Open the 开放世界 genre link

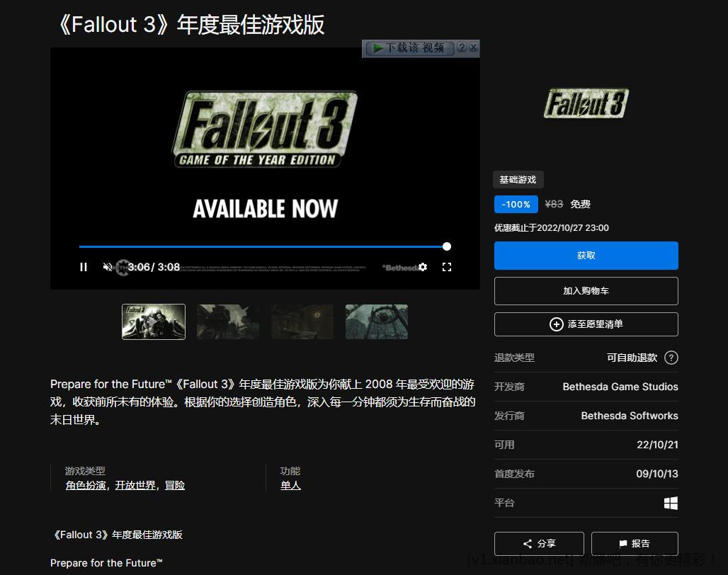pos(135,486)
